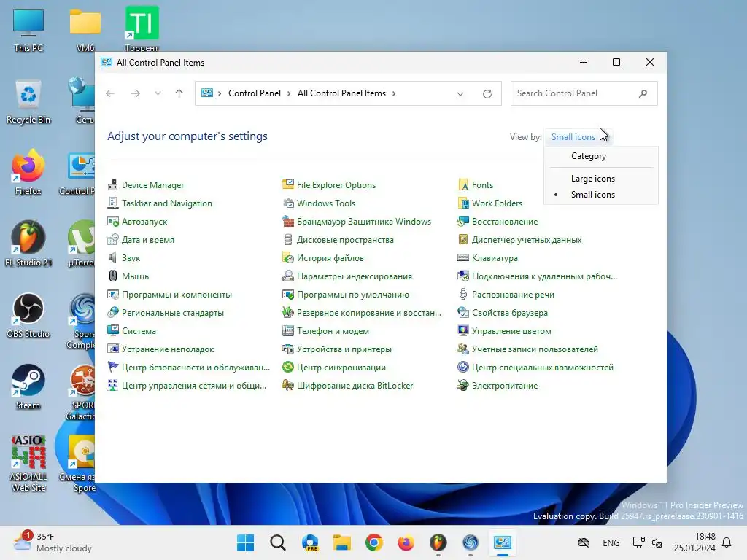
Task: Open the weather widget Mostly cloudy
Action: pyautogui.click(x=52, y=542)
